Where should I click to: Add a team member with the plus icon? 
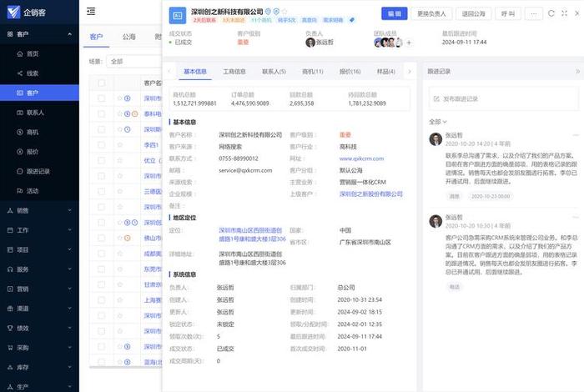pos(409,43)
